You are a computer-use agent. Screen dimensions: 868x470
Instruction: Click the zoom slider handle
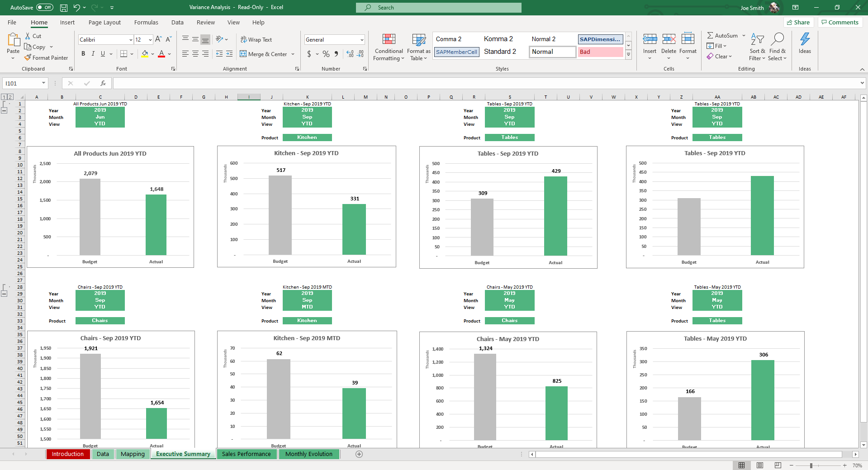(x=811, y=465)
